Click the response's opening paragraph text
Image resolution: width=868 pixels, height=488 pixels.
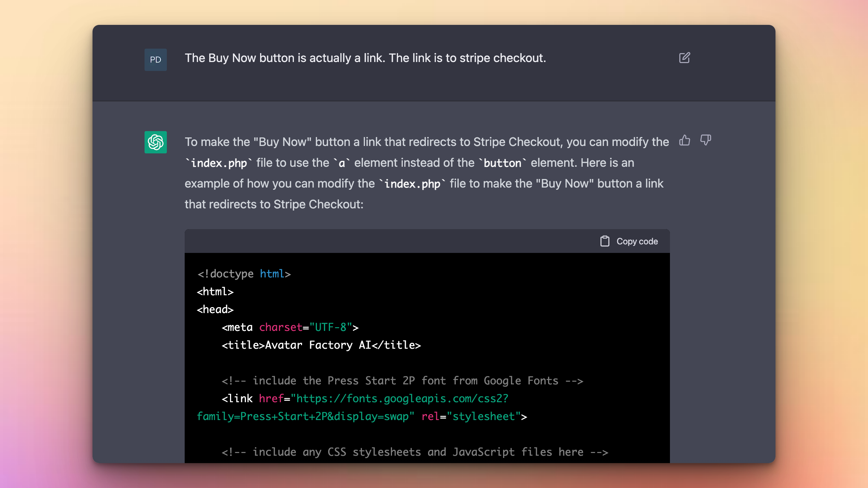[x=427, y=142]
